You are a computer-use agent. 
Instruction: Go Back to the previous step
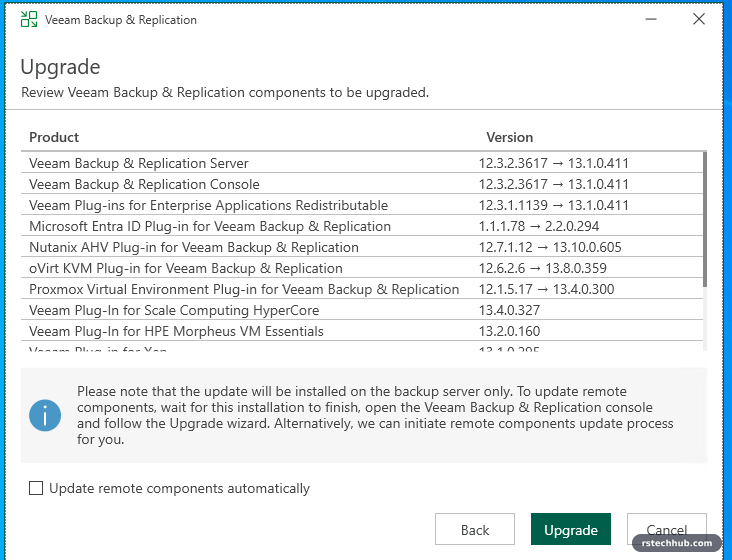(475, 529)
